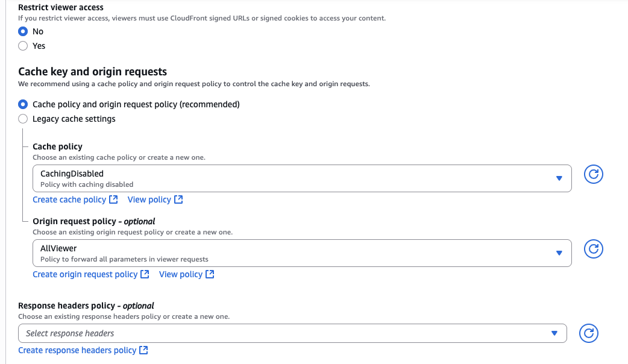This screenshot has height=364, width=628.
Task: Select No for Restrict viewer access
Action: click(x=23, y=31)
